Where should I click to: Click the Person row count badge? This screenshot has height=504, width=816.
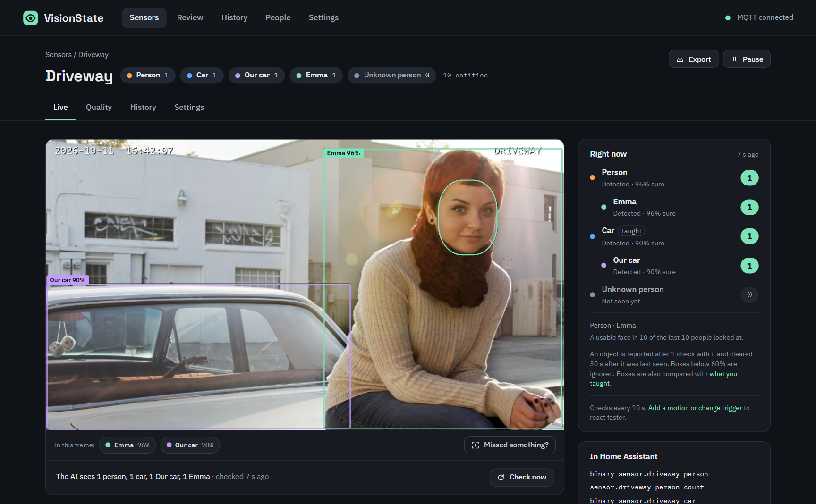click(x=749, y=178)
